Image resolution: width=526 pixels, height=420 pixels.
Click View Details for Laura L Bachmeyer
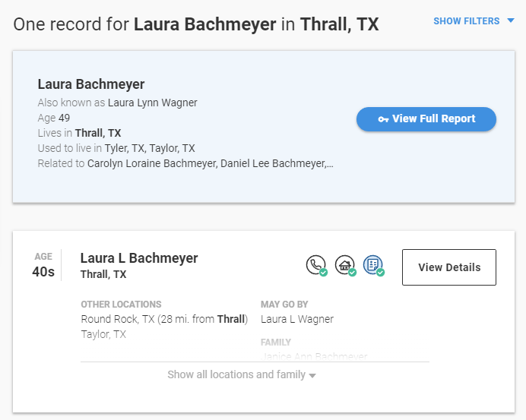coord(448,267)
